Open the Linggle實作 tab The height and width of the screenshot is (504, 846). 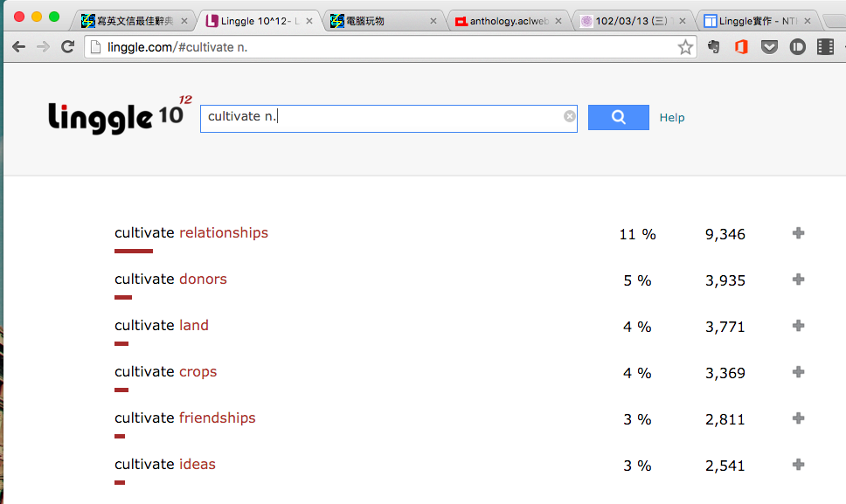(757, 21)
